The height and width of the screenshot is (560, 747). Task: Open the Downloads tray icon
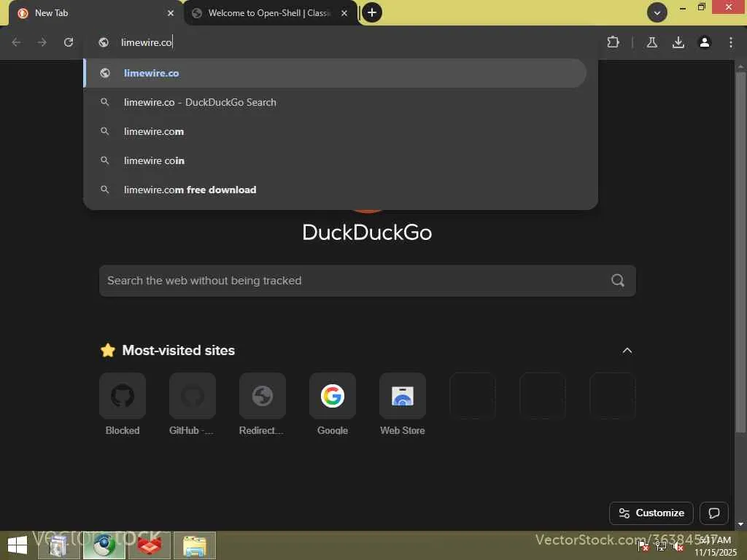pyautogui.click(x=678, y=42)
